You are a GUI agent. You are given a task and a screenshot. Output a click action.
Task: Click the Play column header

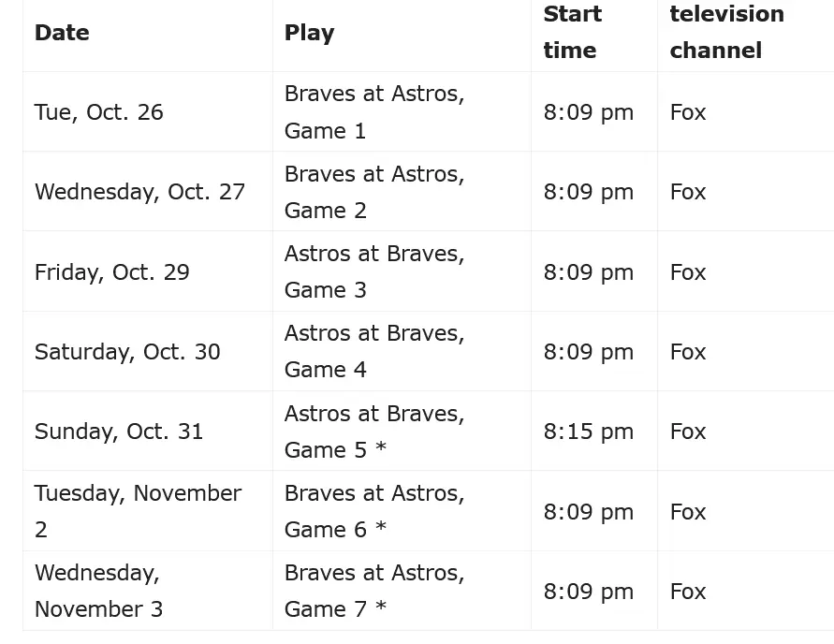pyautogui.click(x=309, y=33)
